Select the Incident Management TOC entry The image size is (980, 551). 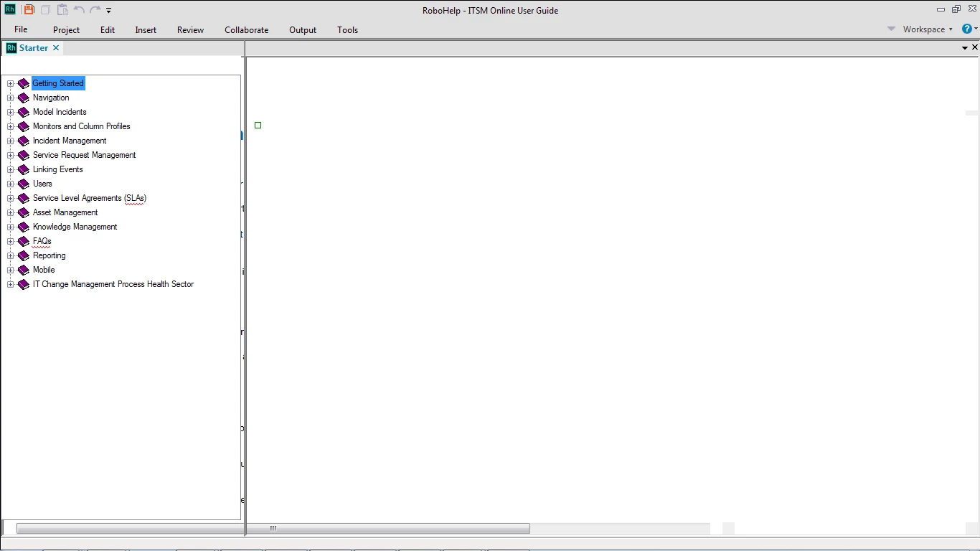point(70,141)
